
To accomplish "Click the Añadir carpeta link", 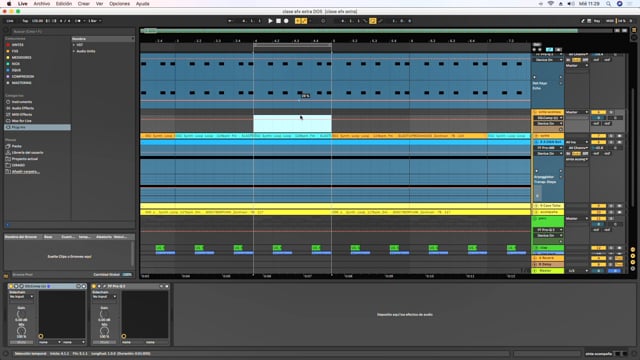I will click(25, 172).
